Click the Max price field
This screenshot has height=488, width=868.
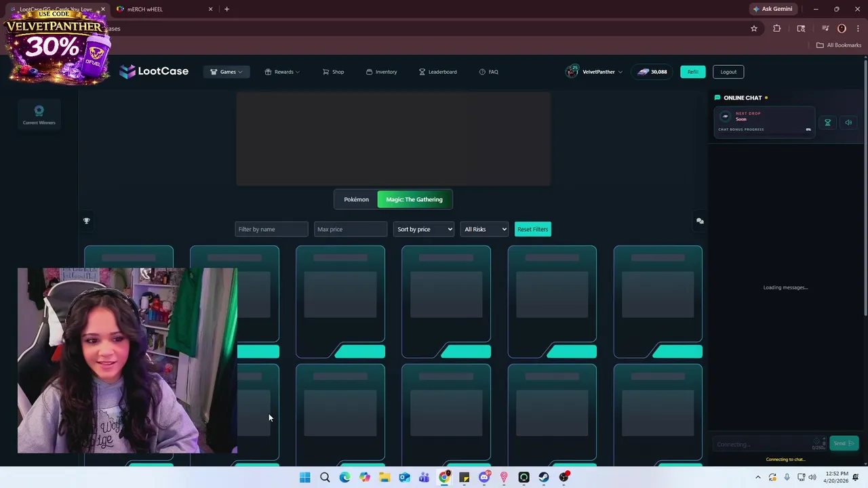pos(350,229)
